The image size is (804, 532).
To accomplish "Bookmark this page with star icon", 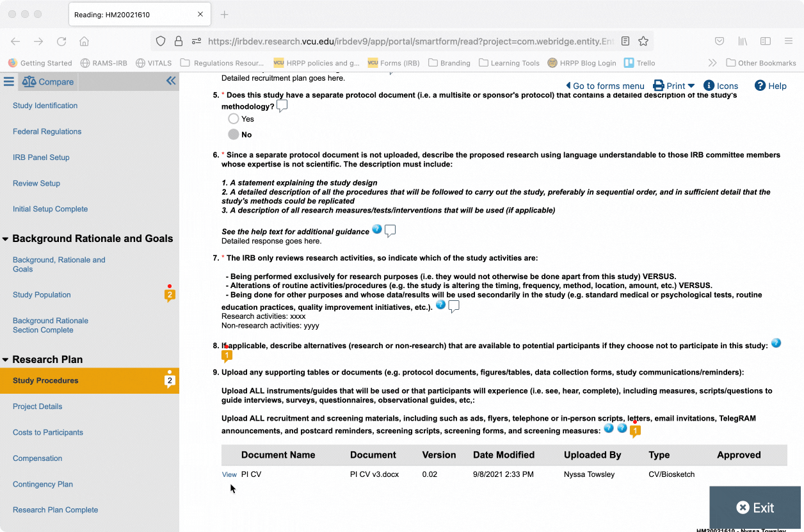I will [643, 41].
